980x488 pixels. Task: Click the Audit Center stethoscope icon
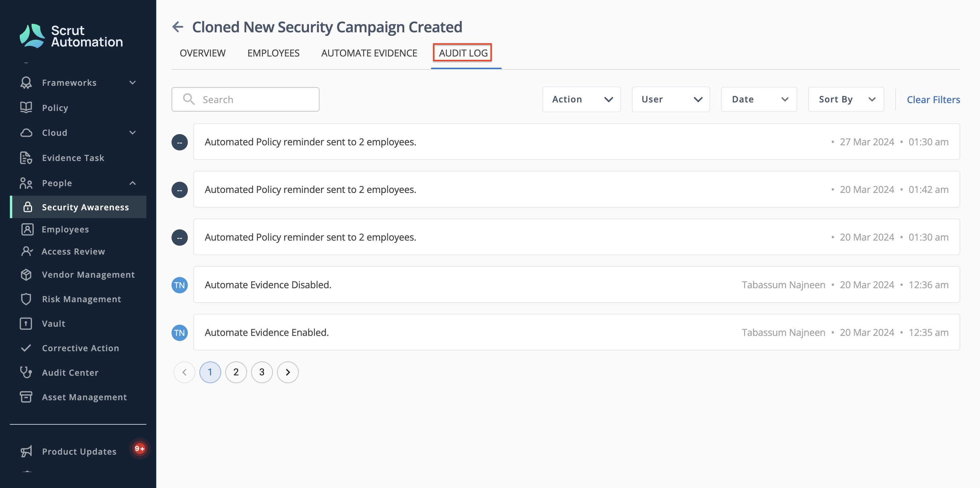26,372
